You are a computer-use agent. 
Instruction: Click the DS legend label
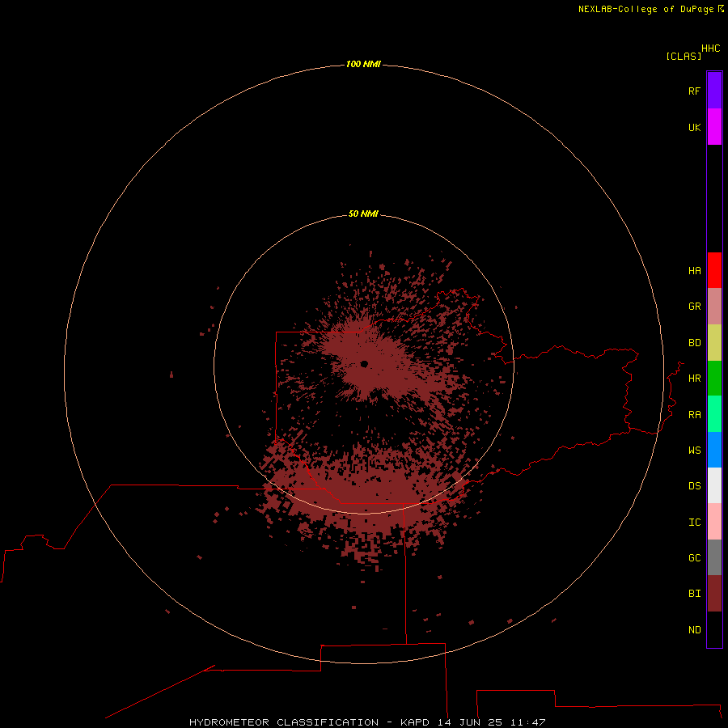point(694,485)
